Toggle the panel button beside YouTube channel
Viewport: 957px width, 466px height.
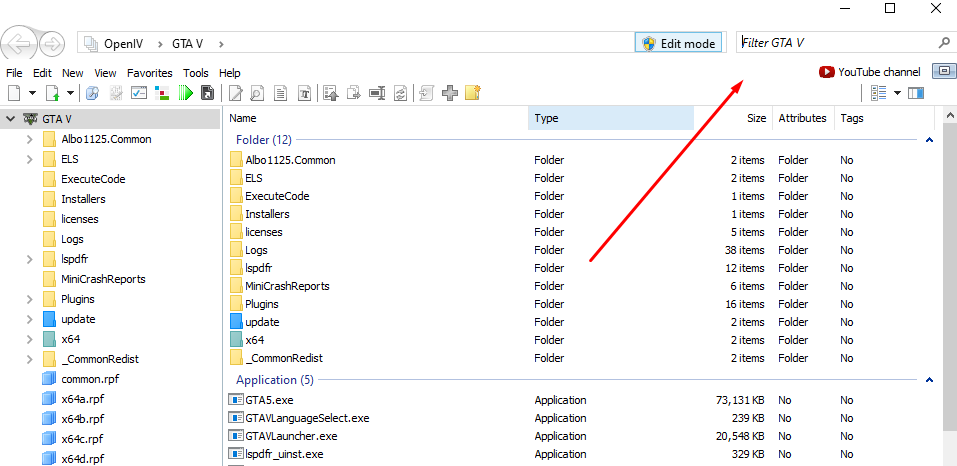(x=943, y=71)
